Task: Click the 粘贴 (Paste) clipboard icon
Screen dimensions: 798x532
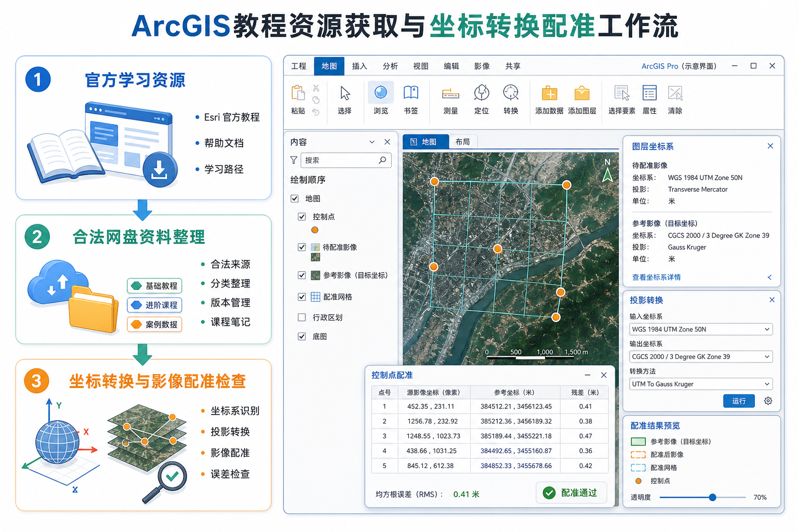Action: [298, 92]
